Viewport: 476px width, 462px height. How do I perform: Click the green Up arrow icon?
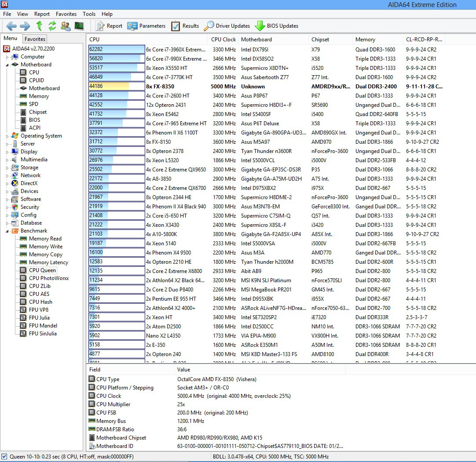tap(39, 26)
